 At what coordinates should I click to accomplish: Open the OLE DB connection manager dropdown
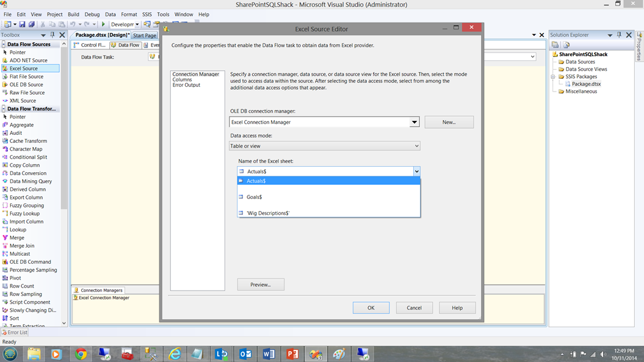pyautogui.click(x=414, y=122)
